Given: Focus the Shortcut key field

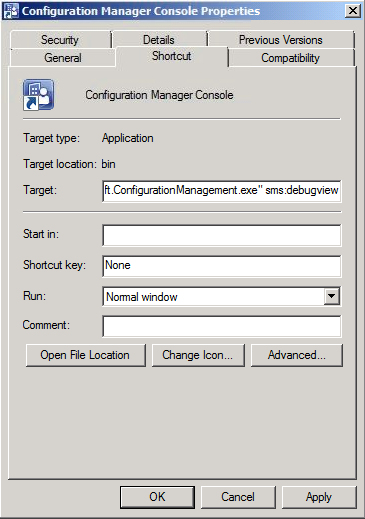Looking at the screenshot, I should pyautogui.click(x=222, y=266).
